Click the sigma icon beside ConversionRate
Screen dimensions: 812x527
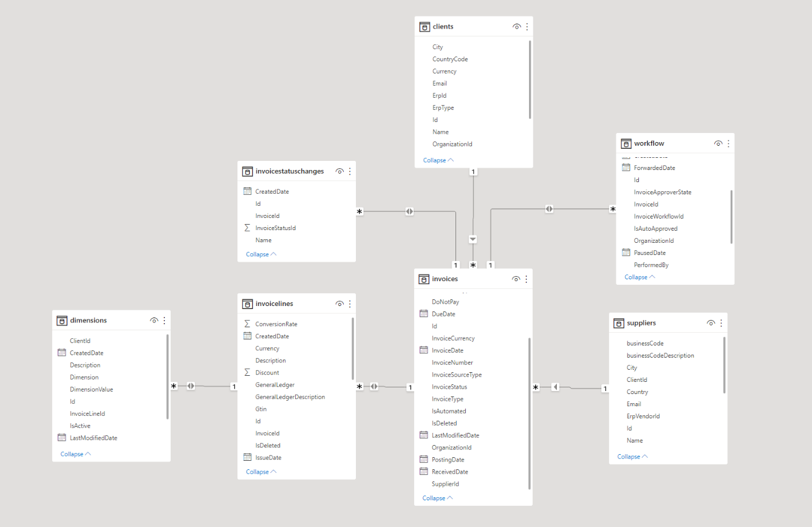point(247,324)
